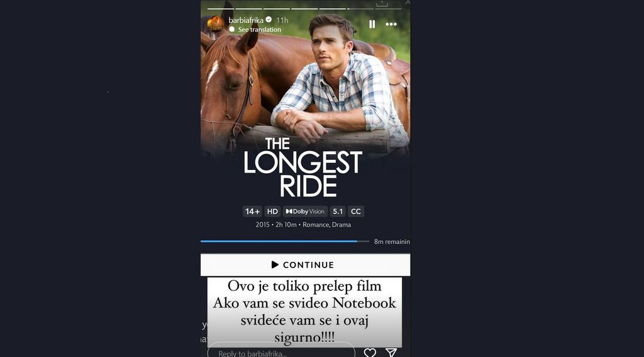
Task: Open barbiafrika profile avatar
Action: click(216, 24)
